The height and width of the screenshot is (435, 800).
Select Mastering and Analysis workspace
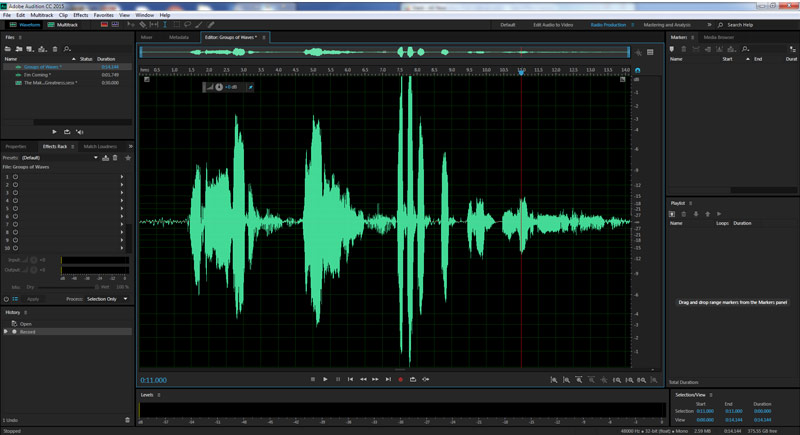(667, 24)
